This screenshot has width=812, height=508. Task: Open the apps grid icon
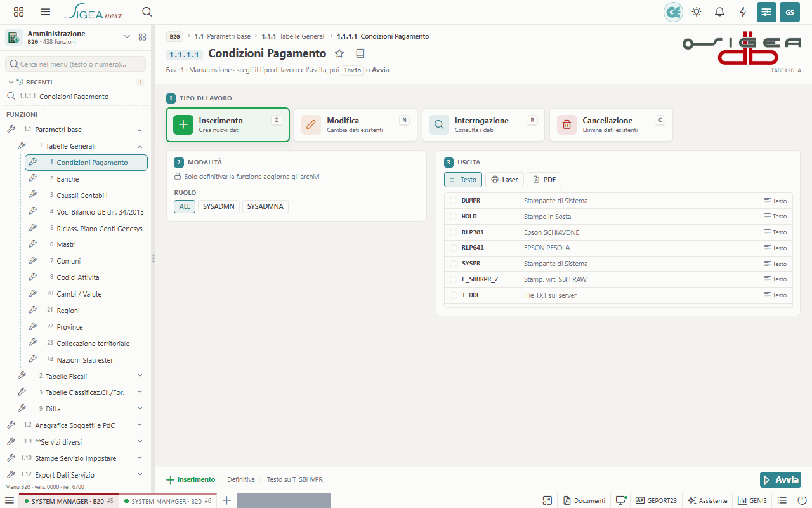point(18,12)
